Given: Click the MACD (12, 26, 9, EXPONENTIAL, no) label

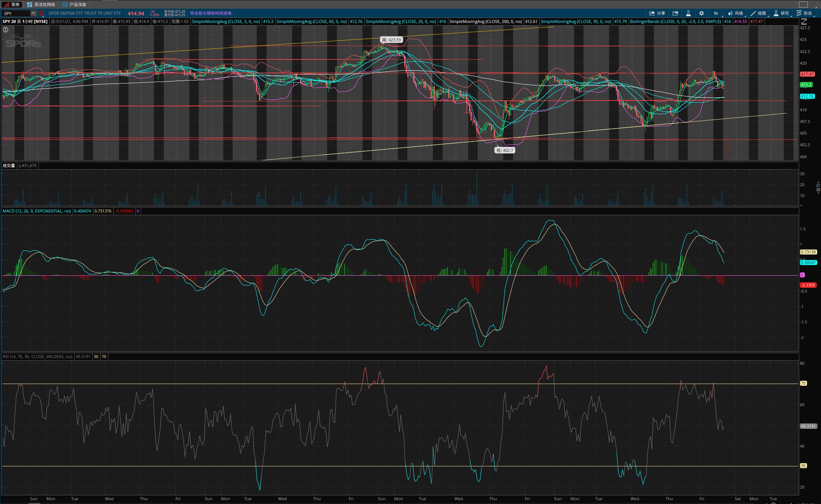Looking at the screenshot, I should tap(37, 211).
